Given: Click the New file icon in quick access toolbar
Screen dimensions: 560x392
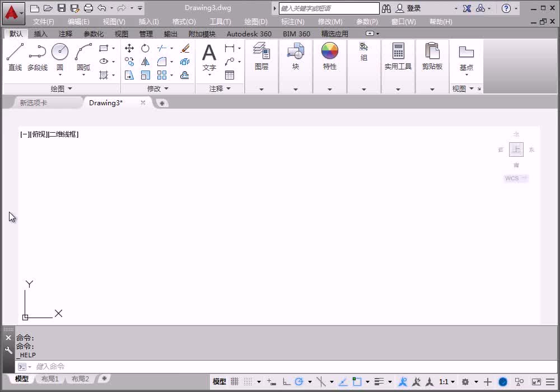Looking at the screenshot, I should click(x=35, y=8).
